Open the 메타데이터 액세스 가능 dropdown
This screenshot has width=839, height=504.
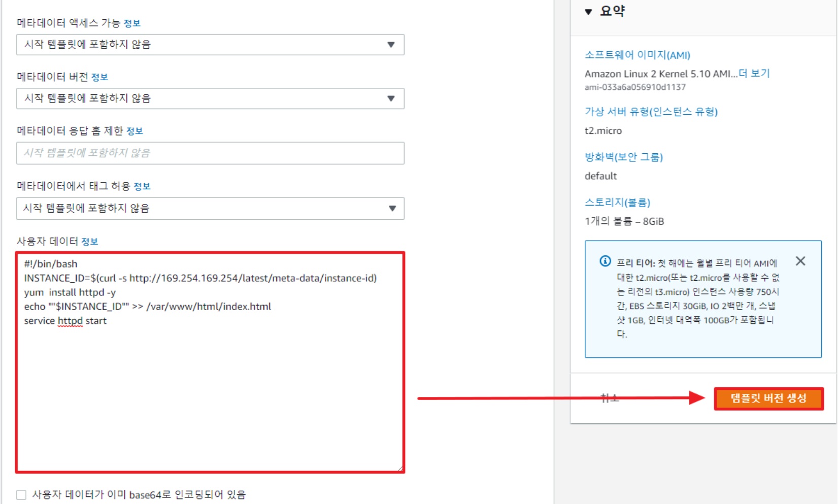[x=210, y=45]
